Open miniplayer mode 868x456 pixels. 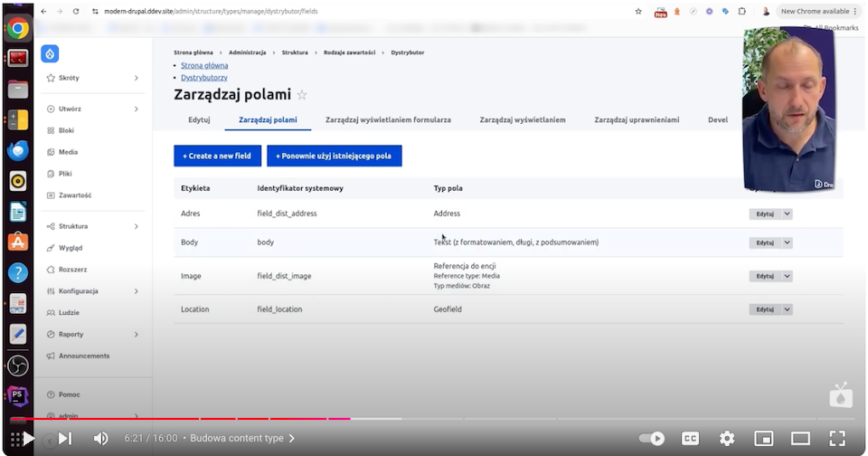pyautogui.click(x=763, y=438)
